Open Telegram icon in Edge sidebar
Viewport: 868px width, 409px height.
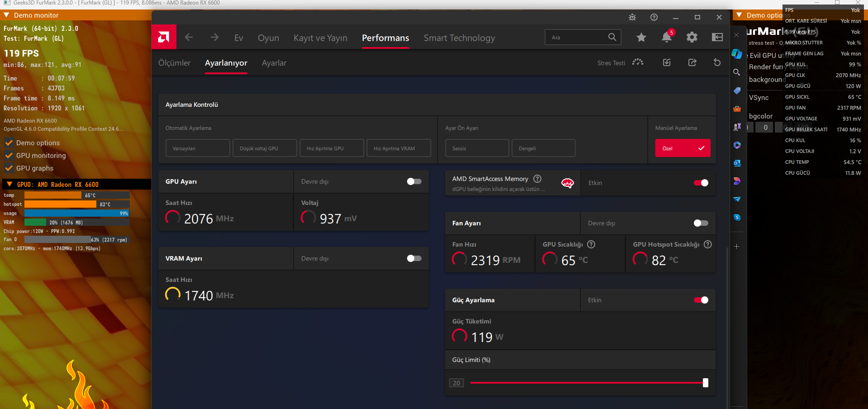pyautogui.click(x=737, y=199)
